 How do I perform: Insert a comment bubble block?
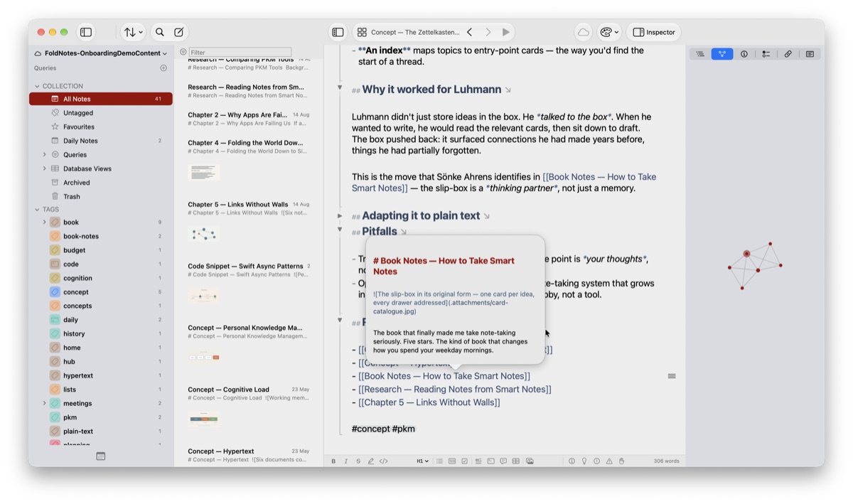503,461
